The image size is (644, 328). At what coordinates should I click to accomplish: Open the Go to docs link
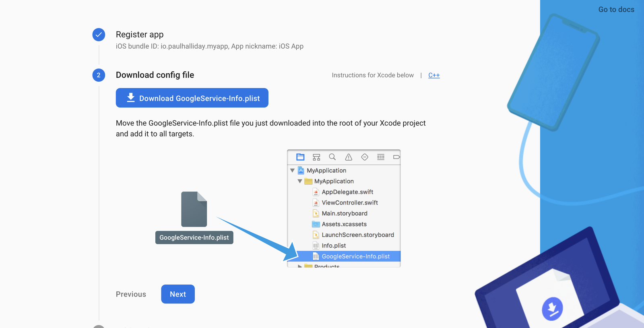coord(616,10)
